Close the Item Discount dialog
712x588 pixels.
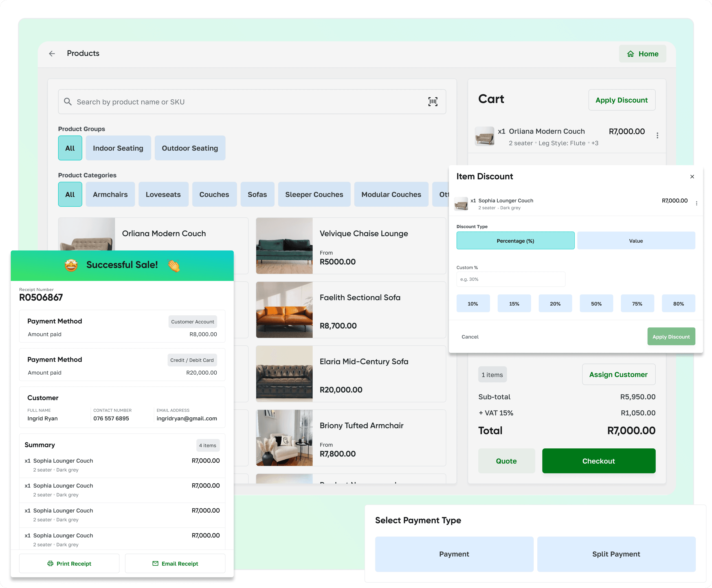tap(692, 176)
